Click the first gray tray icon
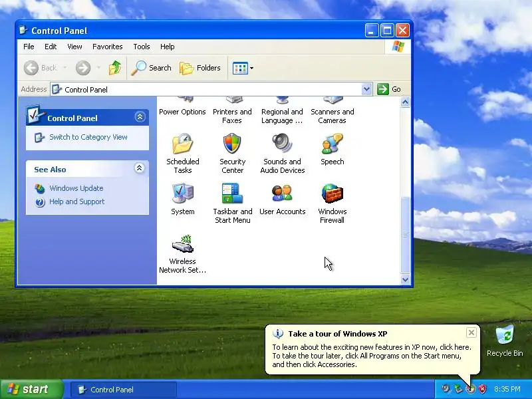This screenshot has width=532, height=399. pos(446,389)
